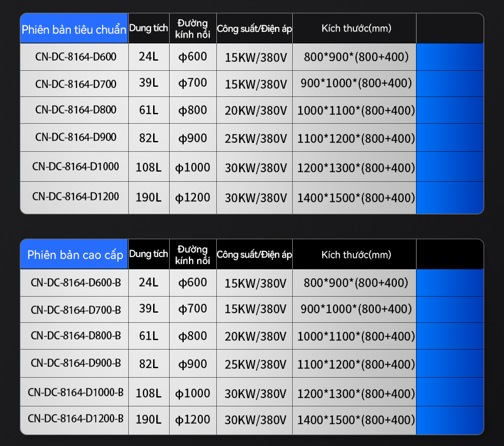Viewport: 504px width, 446px height.
Task: Click the CN-DC-8164-D800-B model cell
Action: tap(75, 336)
